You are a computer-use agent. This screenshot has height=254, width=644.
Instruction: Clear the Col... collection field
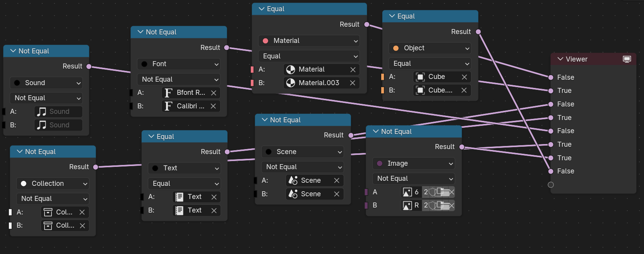tap(82, 212)
